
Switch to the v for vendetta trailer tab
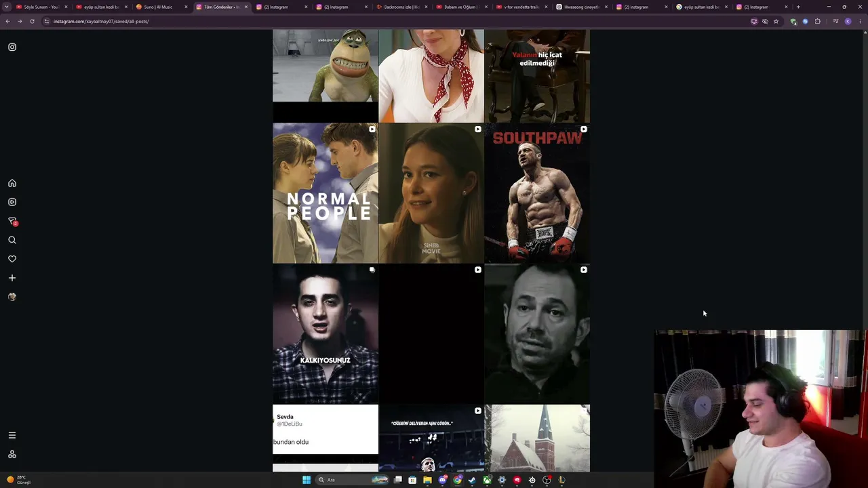pos(521,7)
